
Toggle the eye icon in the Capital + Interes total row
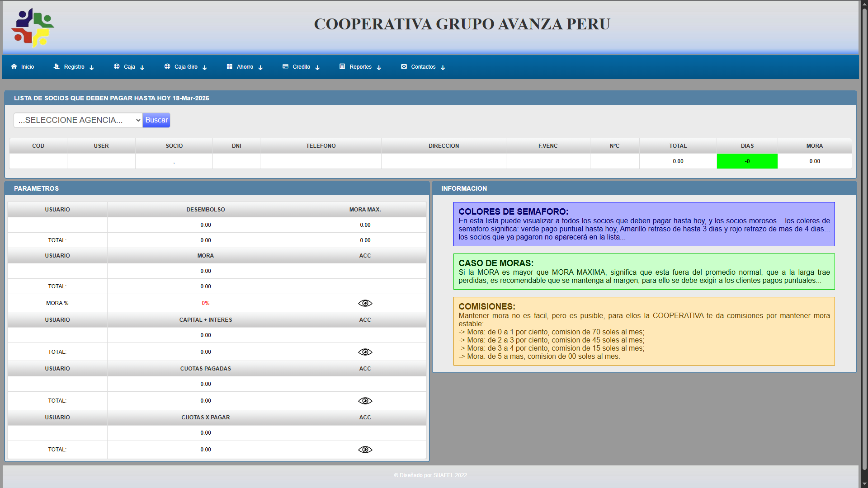pos(365,352)
